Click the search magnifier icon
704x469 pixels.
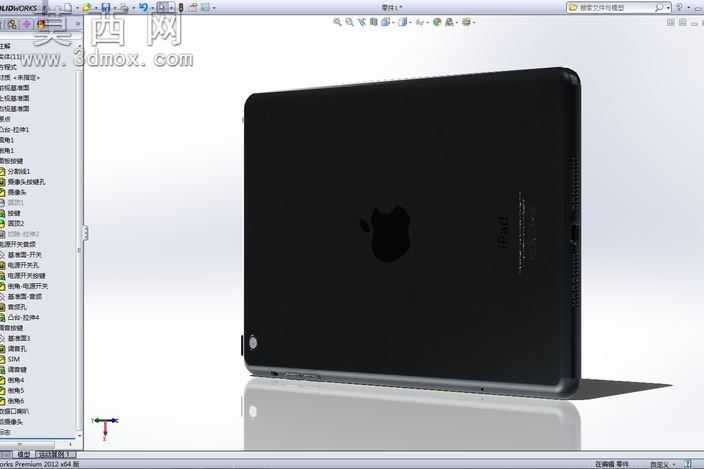click(x=659, y=8)
